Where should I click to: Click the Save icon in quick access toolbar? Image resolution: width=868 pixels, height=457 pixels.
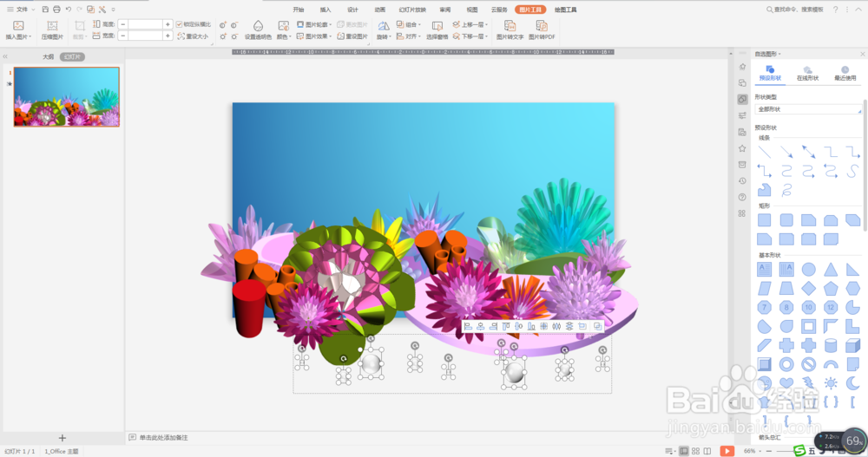point(45,10)
